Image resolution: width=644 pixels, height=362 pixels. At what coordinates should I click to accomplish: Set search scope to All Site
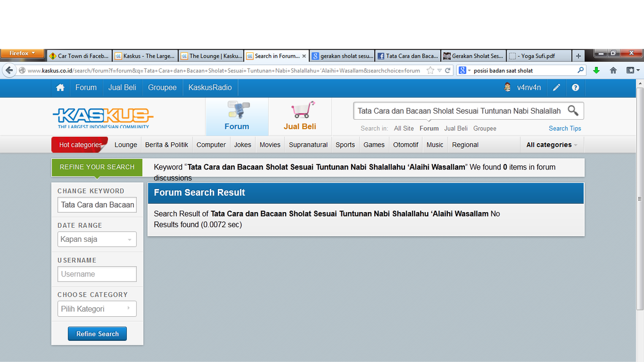coord(404,128)
